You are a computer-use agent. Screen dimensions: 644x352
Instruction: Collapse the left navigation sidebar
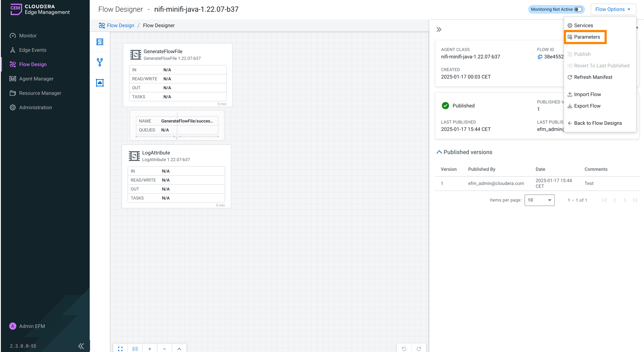pos(81,346)
